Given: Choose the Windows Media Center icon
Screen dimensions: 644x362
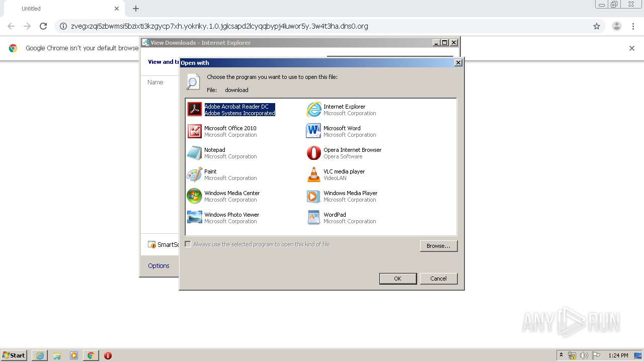Looking at the screenshot, I should pos(195,196).
